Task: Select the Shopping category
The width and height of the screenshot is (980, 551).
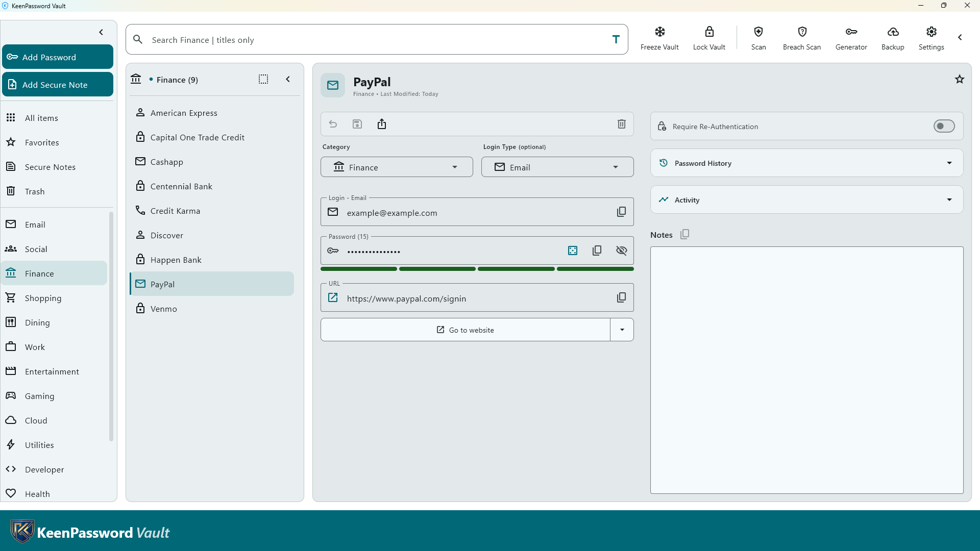Action: 54,298
